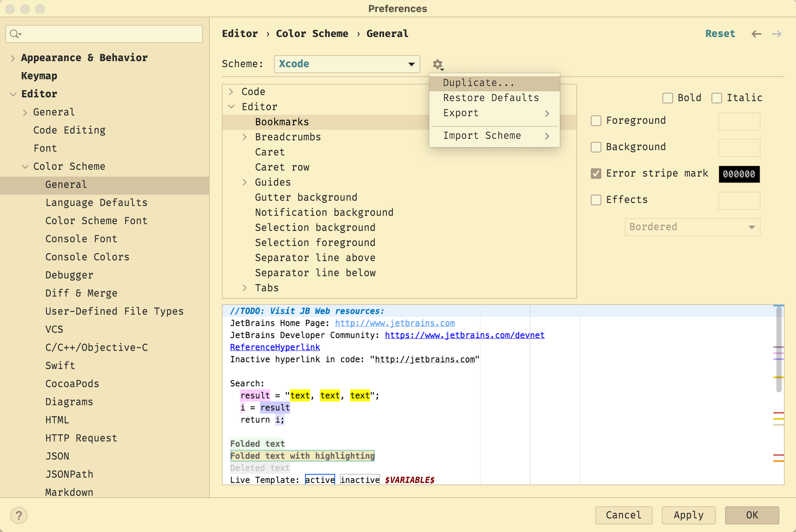Open the Export submenu
796x532 pixels.
(x=495, y=113)
